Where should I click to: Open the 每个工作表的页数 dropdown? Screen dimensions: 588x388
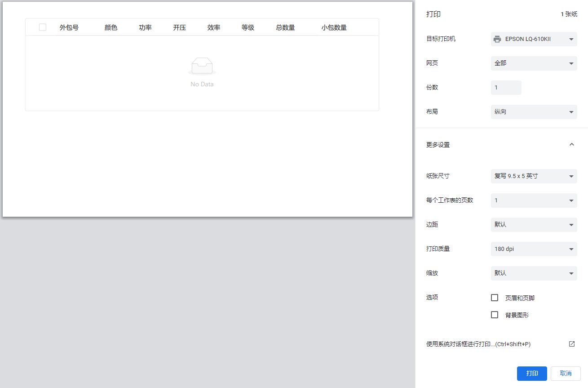(x=534, y=200)
